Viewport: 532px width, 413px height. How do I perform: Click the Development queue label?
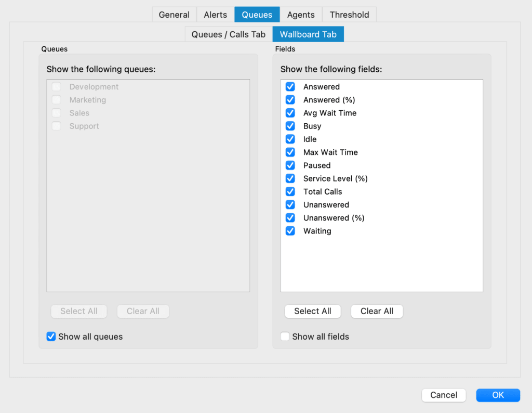click(94, 87)
